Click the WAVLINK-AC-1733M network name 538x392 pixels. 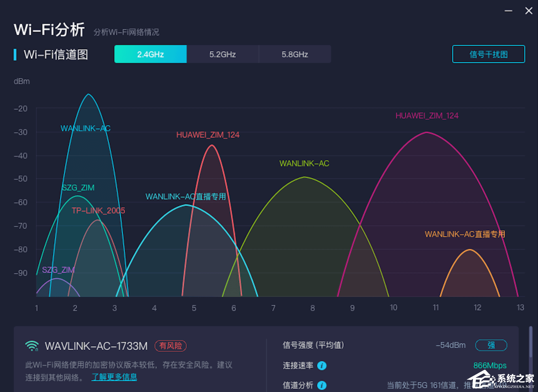coord(96,346)
